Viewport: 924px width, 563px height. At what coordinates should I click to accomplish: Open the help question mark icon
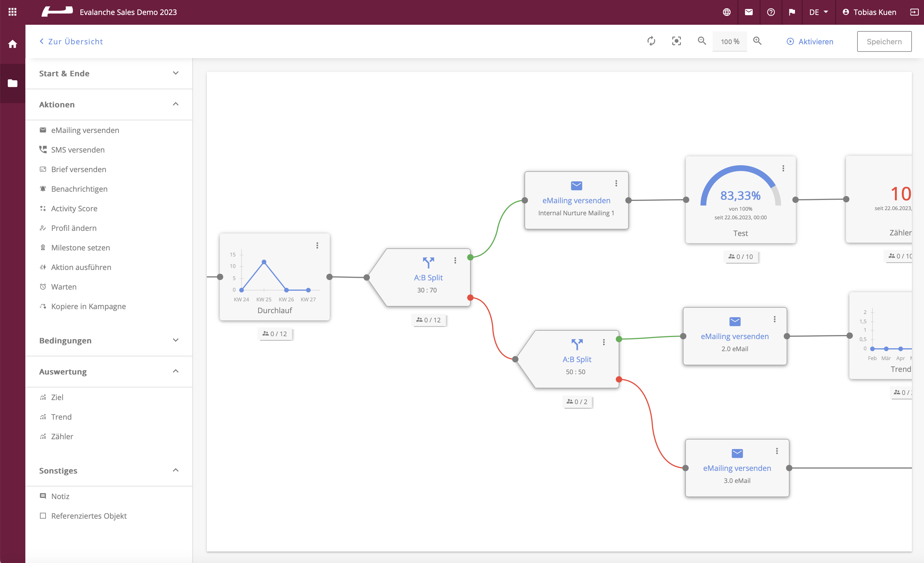pyautogui.click(x=771, y=12)
